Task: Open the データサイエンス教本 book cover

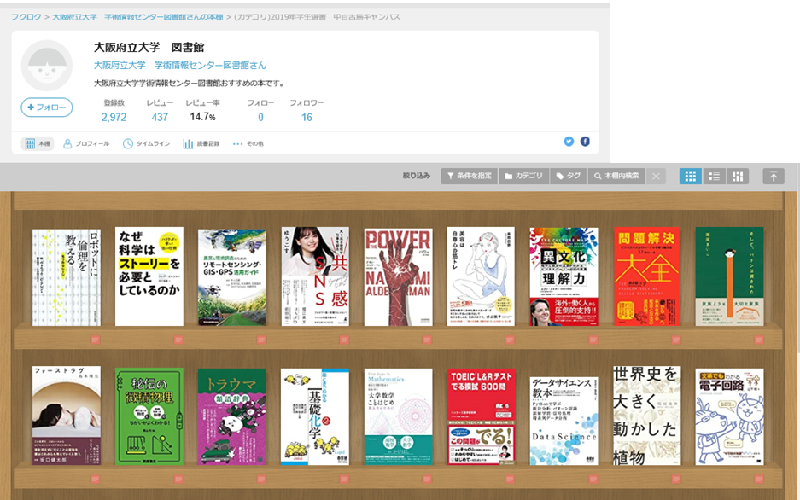Action: tap(564, 421)
